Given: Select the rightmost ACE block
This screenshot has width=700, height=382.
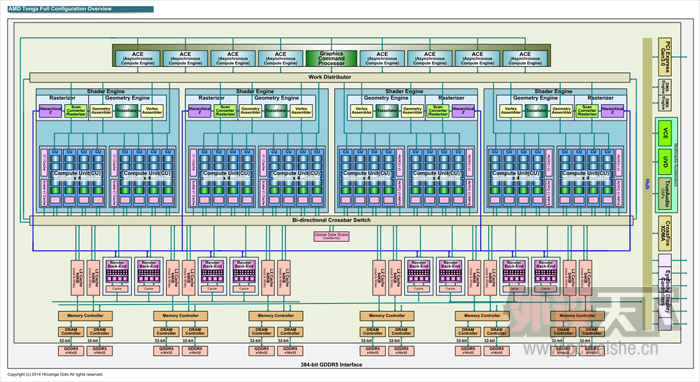Looking at the screenshot, I should 525,58.
